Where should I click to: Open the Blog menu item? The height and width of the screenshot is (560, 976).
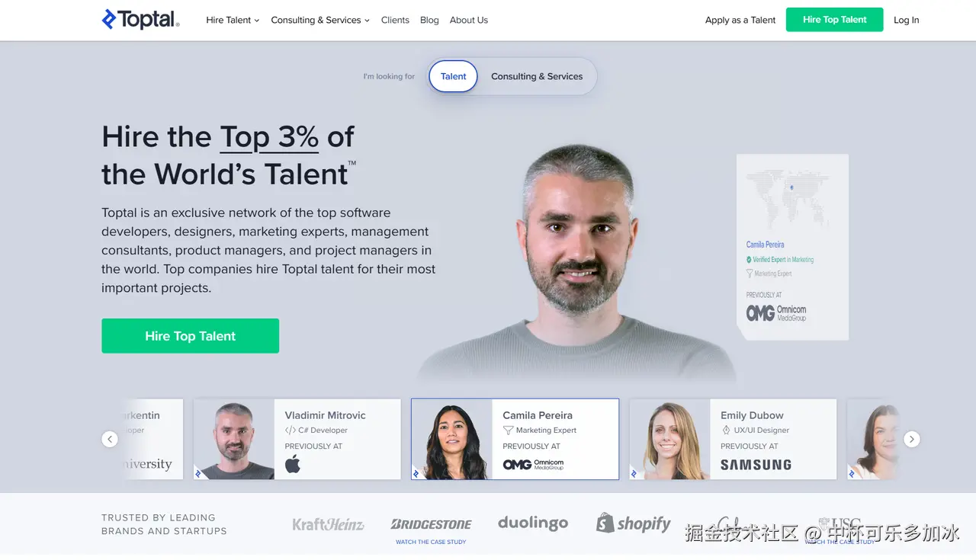429,20
